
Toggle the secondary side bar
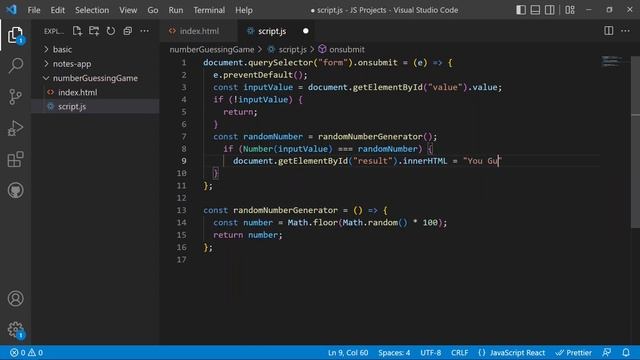click(550, 10)
